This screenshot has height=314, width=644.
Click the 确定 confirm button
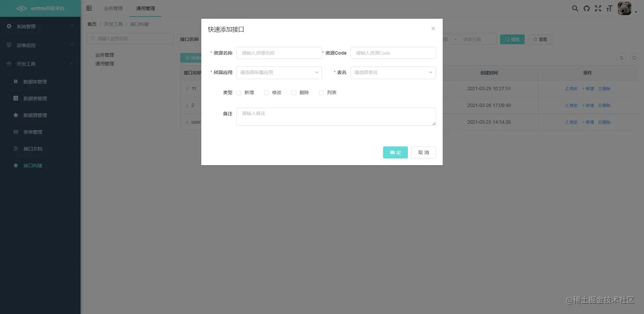[395, 152]
